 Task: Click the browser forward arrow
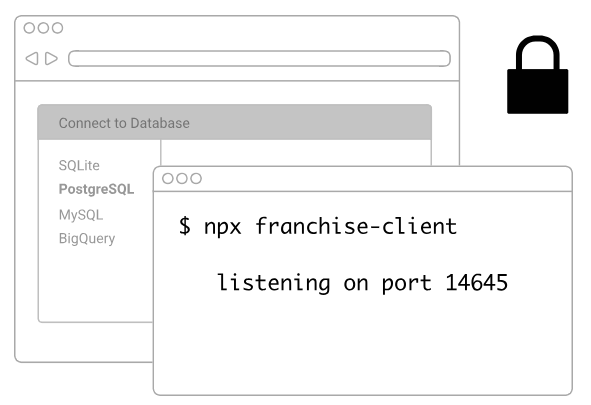51,58
